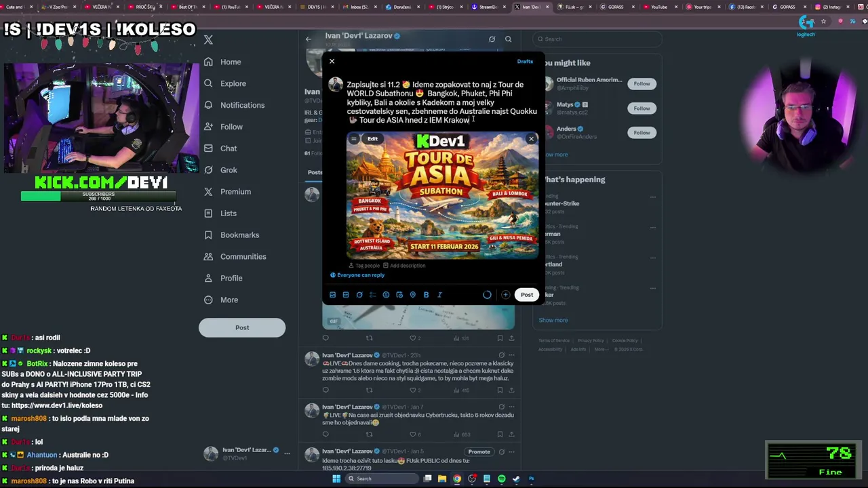The image size is (868, 488).
Task: Click the Grok icon in profile header
Action: pyautogui.click(x=492, y=39)
